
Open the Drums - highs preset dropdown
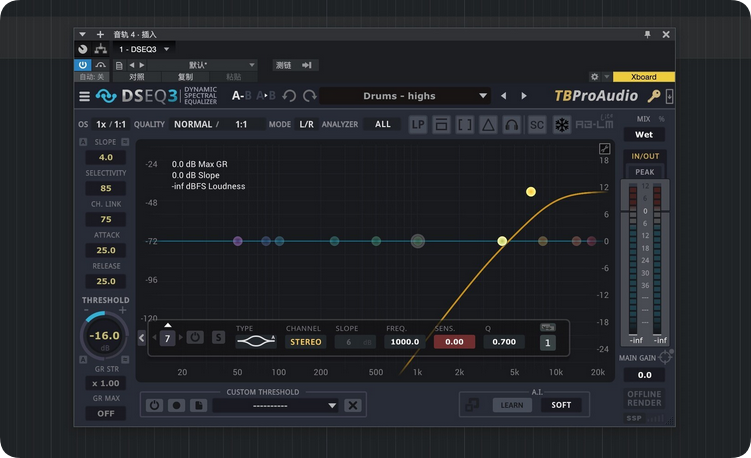point(405,96)
